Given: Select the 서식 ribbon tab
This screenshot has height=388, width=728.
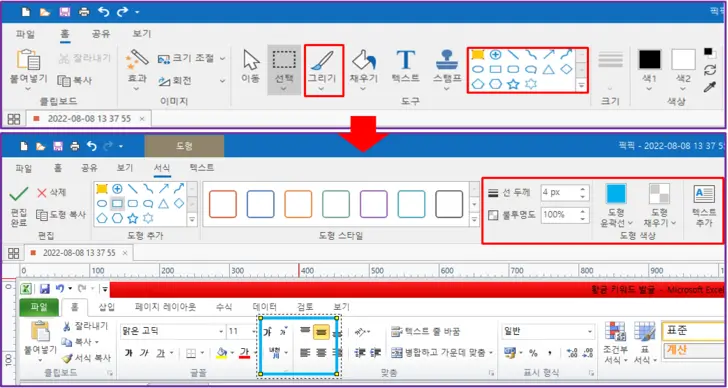Looking at the screenshot, I should [162, 168].
